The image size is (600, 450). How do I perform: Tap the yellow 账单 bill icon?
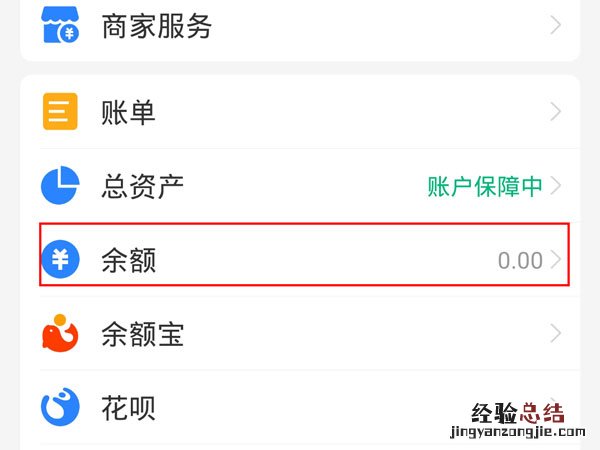click(x=60, y=112)
